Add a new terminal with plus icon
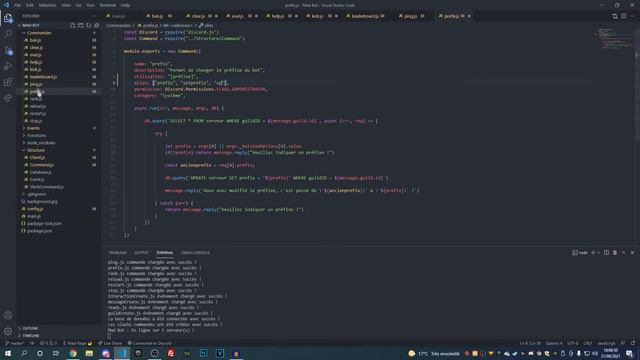The image size is (640, 360). click(593, 253)
